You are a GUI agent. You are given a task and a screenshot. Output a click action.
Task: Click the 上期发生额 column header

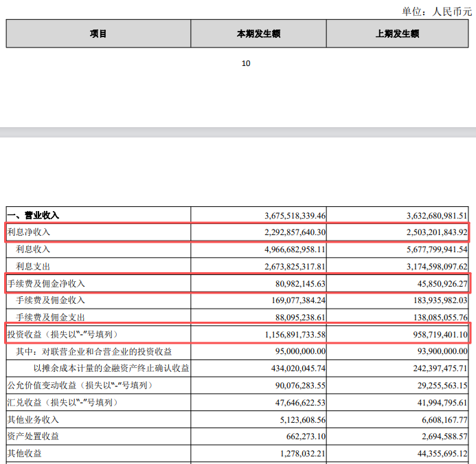pos(397,34)
